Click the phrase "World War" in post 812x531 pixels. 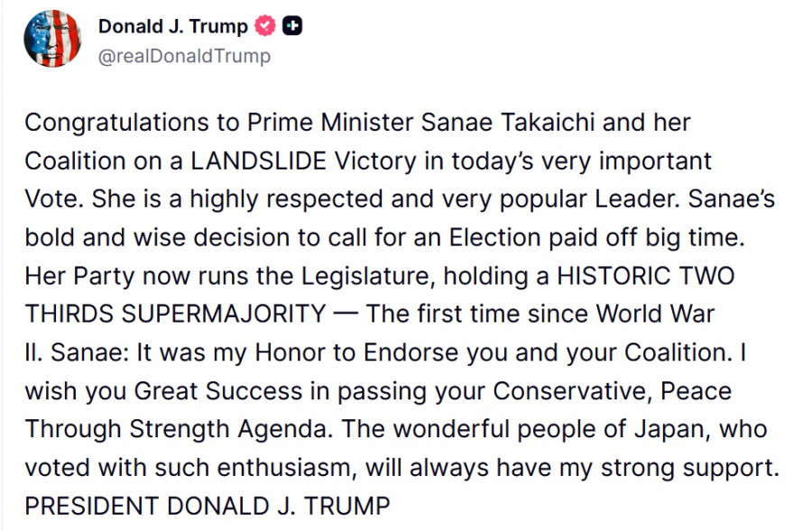(x=656, y=314)
